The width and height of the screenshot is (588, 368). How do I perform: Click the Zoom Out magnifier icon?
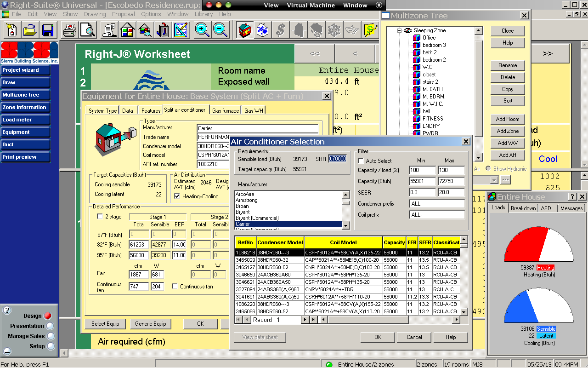(x=220, y=30)
